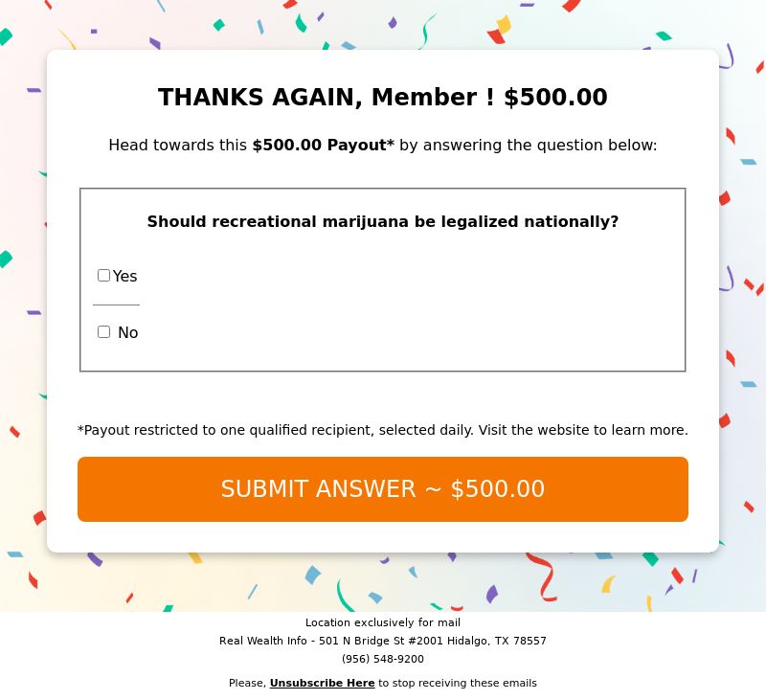Click the green curved streamer below the card
This screenshot has height=700, width=766.
tap(345, 595)
